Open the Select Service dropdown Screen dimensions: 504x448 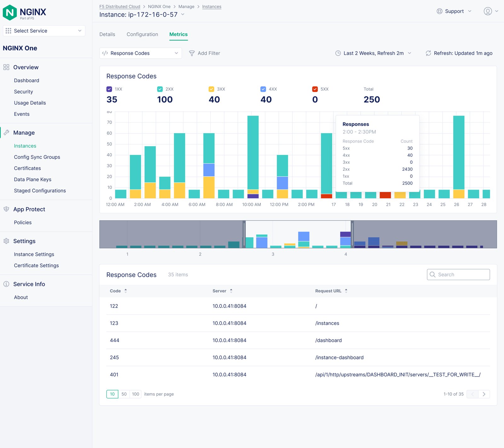(x=44, y=31)
